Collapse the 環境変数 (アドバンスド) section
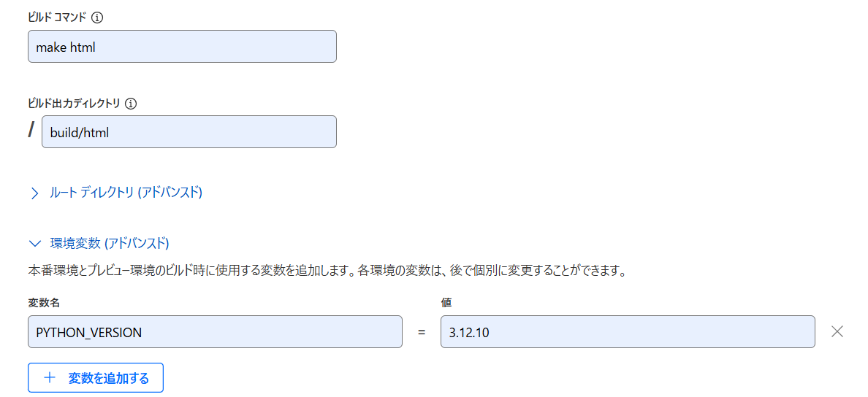This screenshot has height=397, width=868. click(x=109, y=243)
